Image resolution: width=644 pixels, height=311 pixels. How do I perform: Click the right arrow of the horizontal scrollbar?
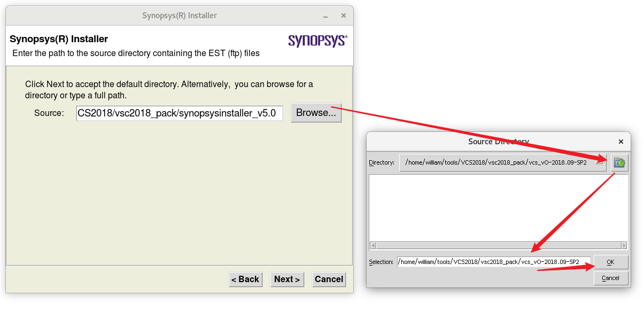pos(624,245)
